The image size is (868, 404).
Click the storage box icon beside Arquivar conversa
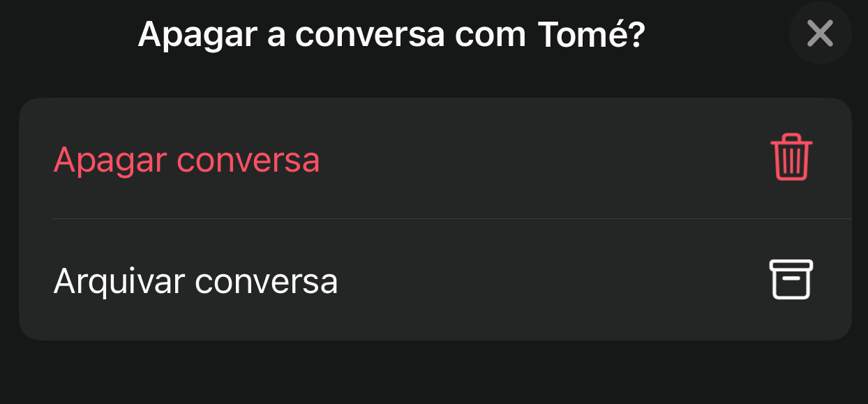coord(791,279)
